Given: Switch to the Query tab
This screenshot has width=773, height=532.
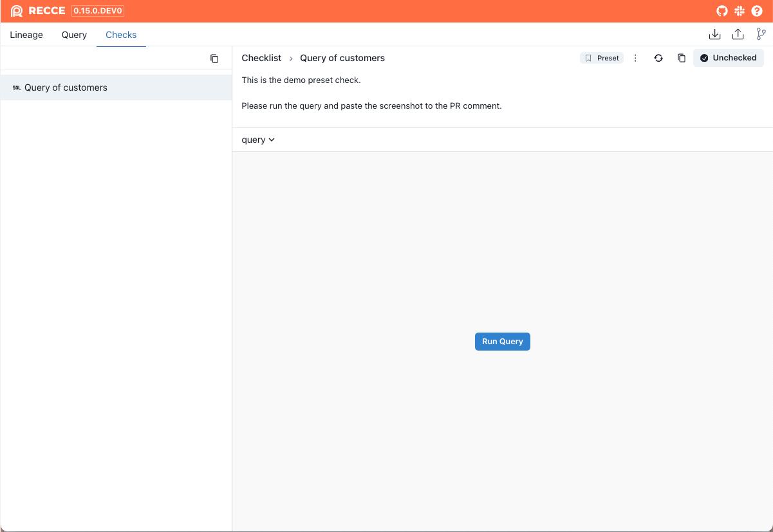Looking at the screenshot, I should coord(74,35).
